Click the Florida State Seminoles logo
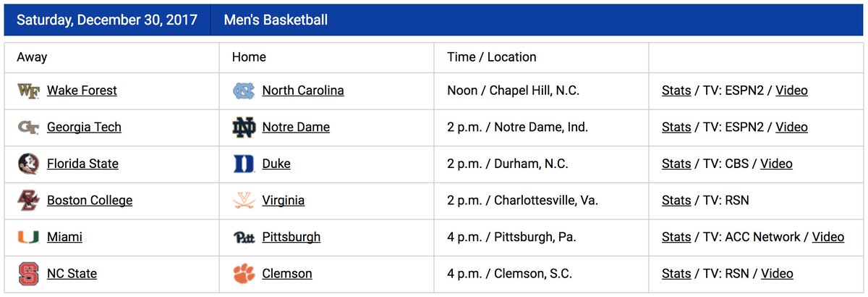The image size is (868, 297). click(28, 164)
